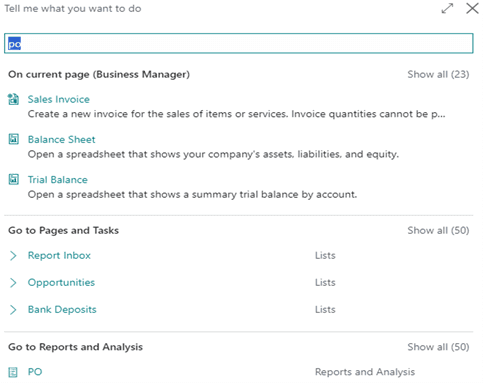
Task: Go to Bank Deposits list
Action: tap(62, 310)
